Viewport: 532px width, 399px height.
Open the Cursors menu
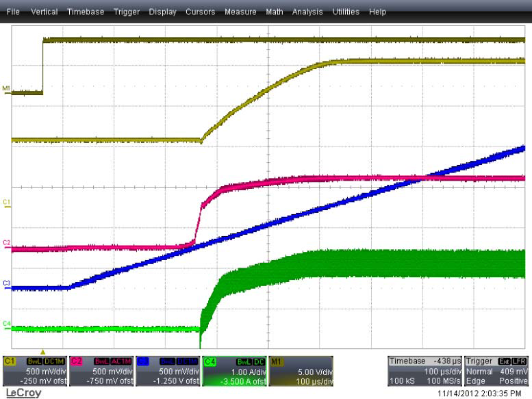(200, 12)
